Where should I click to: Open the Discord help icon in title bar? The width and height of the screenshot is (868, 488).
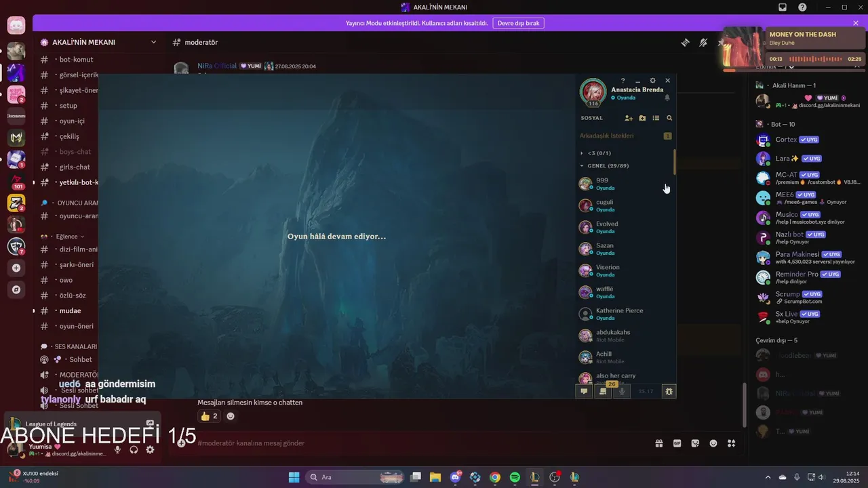[802, 7]
